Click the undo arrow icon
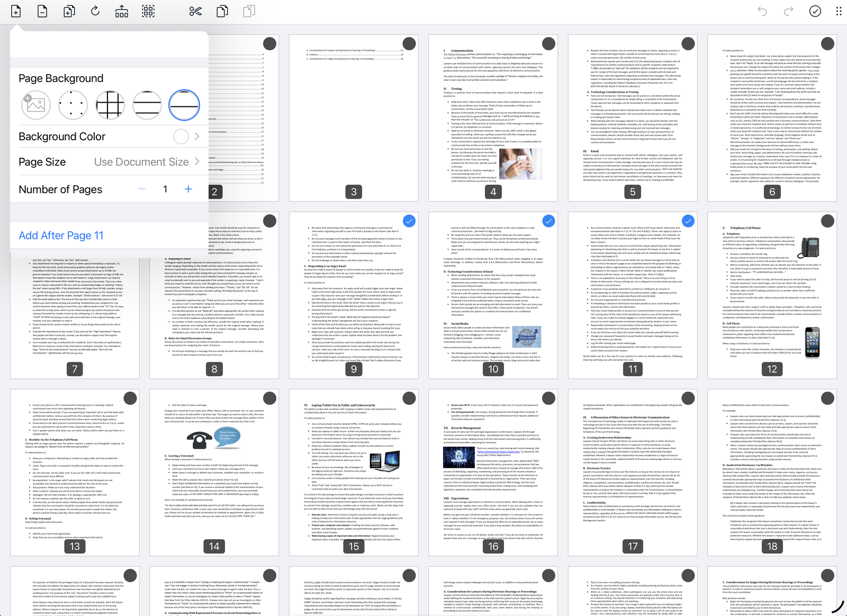 pos(762,11)
